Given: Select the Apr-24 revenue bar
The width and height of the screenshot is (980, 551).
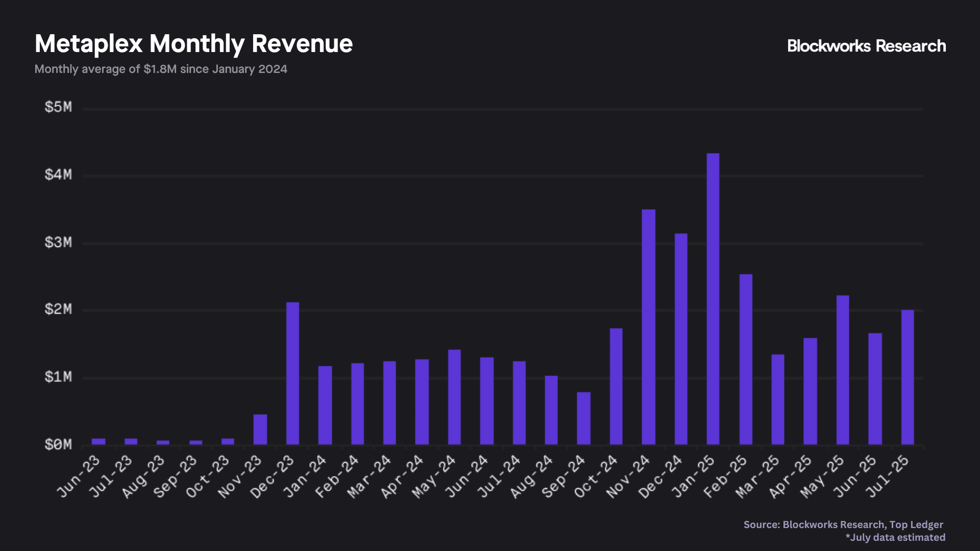Looking at the screenshot, I should click(x=422, y=402).
